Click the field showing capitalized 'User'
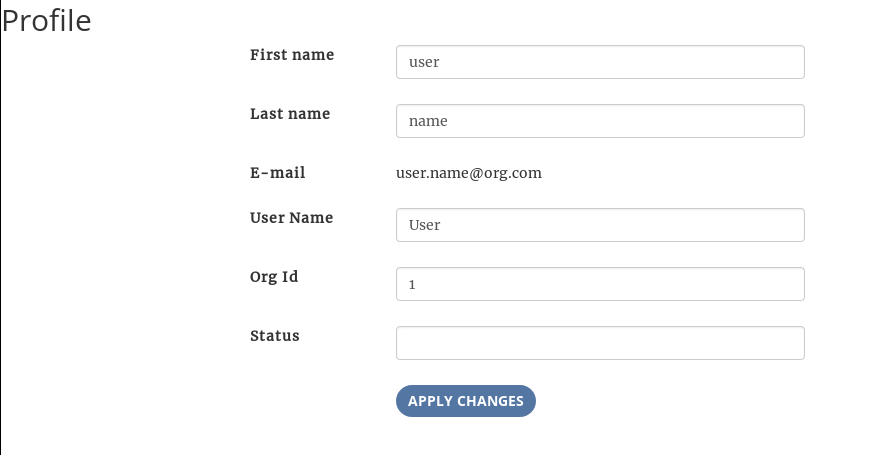The height and width of the screenshot is (455, 887). (x=600, y=225)
